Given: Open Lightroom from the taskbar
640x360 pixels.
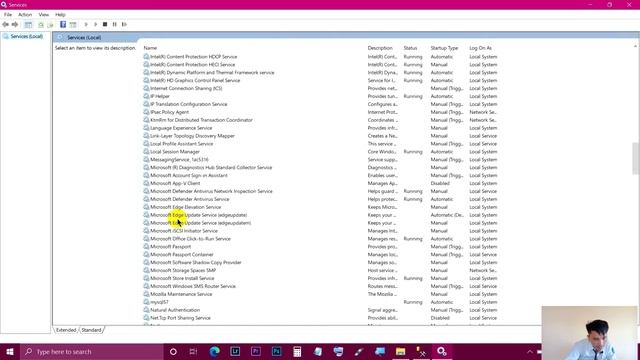Looking at the screenshot, I should pos(235,351).
